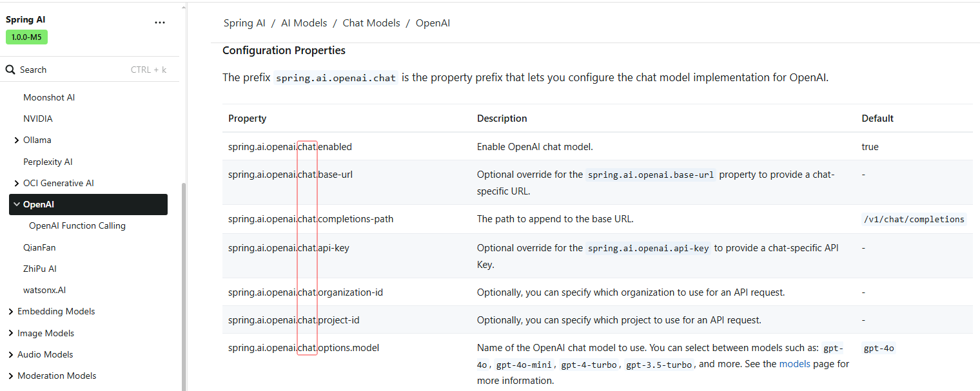Expand the Moderation Models chevron

point(11,376)
